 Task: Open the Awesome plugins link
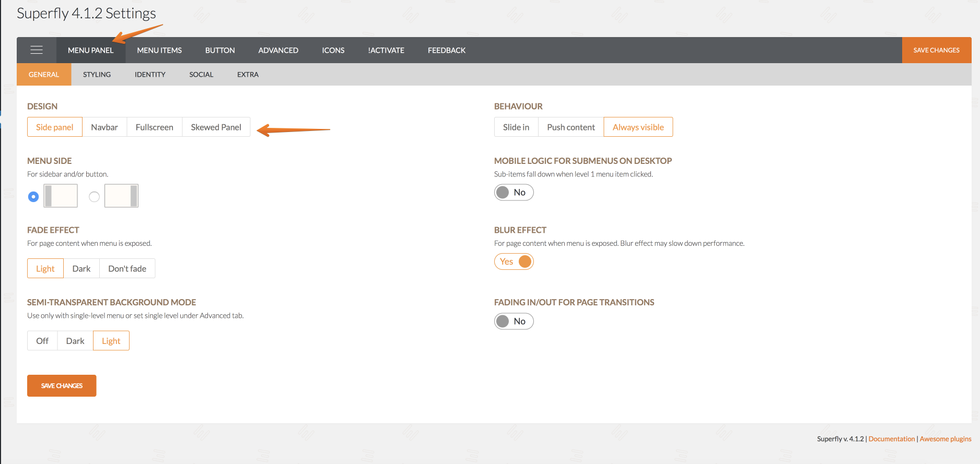tap(946, 439)
